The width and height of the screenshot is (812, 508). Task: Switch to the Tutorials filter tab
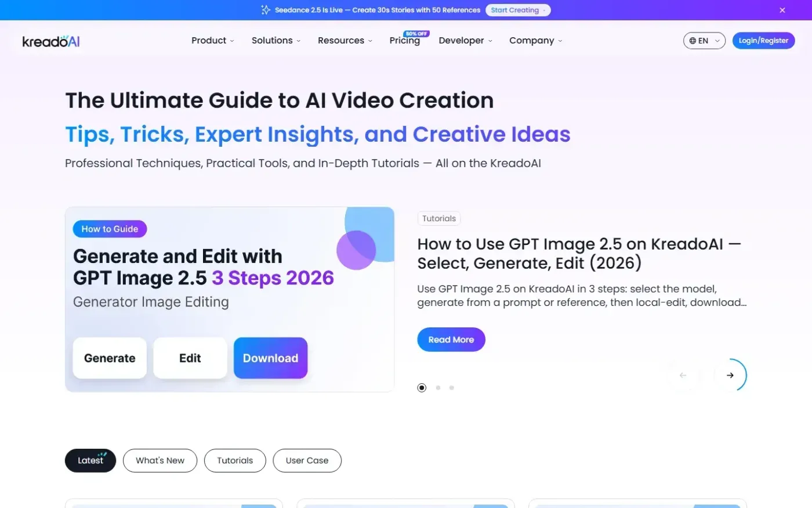235,460
